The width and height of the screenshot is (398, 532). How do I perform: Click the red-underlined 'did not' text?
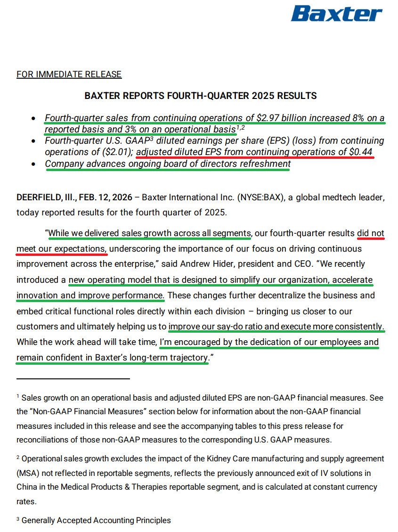[x=371, y=233]
